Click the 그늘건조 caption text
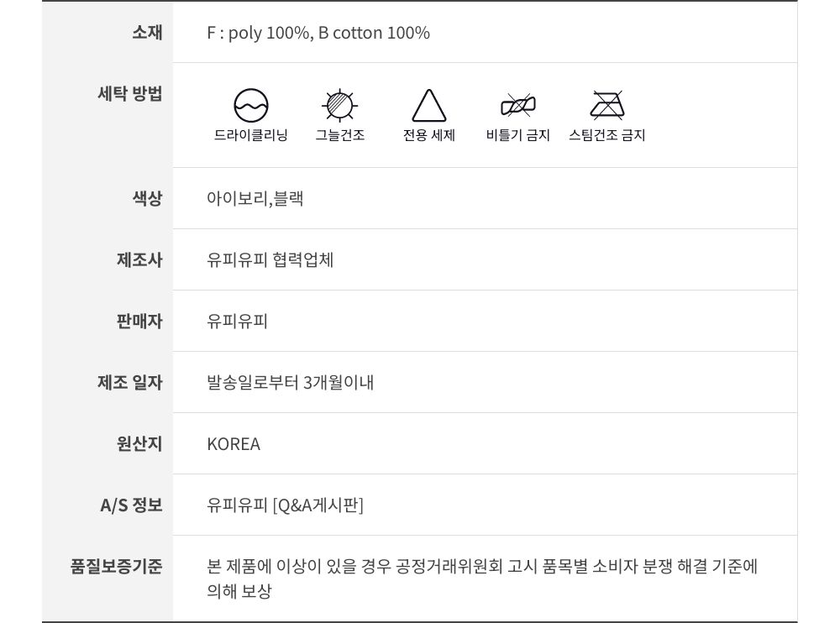 click(x=340, y=135)
